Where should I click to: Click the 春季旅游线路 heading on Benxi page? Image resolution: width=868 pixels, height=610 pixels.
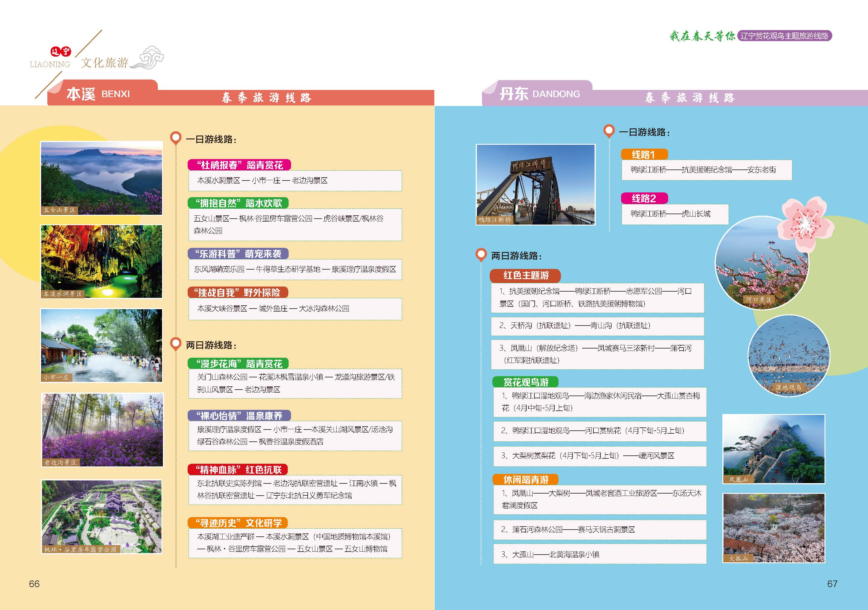[267, 97]
